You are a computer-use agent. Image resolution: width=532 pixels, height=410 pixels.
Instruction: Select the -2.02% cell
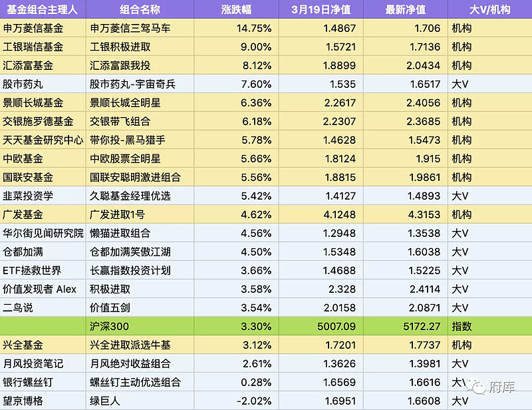[236, 401]
